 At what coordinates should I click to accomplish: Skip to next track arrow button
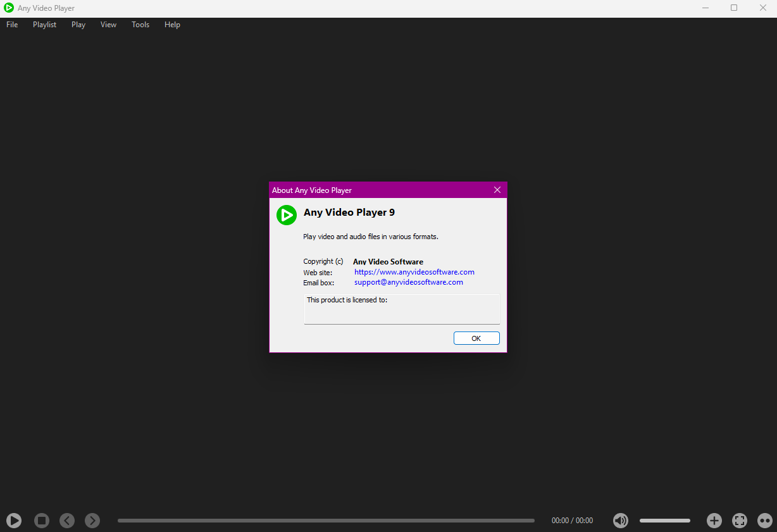pos(92,521)
